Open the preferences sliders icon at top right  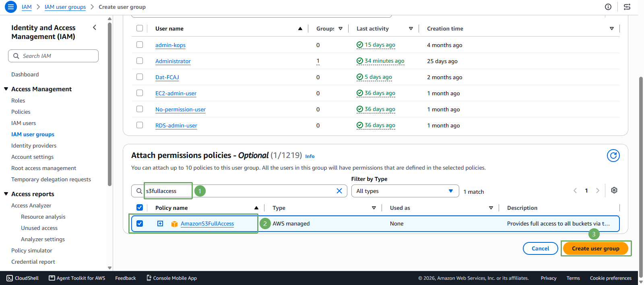pos(627,7)
